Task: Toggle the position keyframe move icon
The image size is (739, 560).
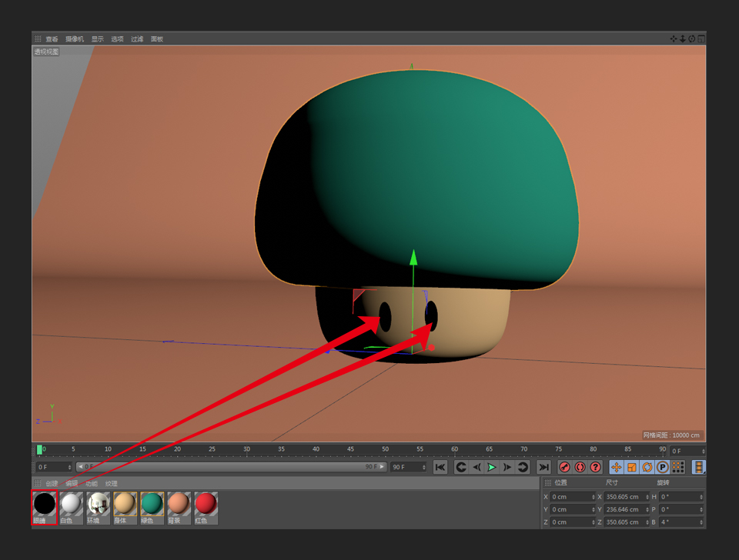Action: tap(616, 467)
